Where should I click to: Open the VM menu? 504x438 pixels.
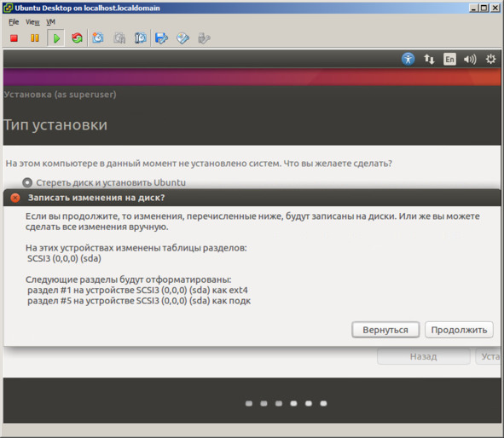[50, 22]
